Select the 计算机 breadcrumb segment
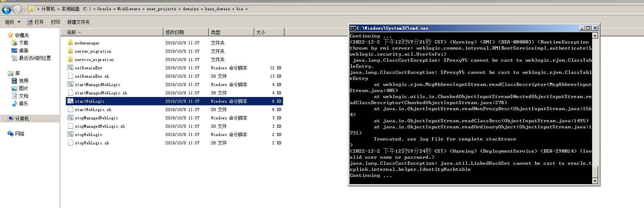644x208 pixels. (48, 9)
